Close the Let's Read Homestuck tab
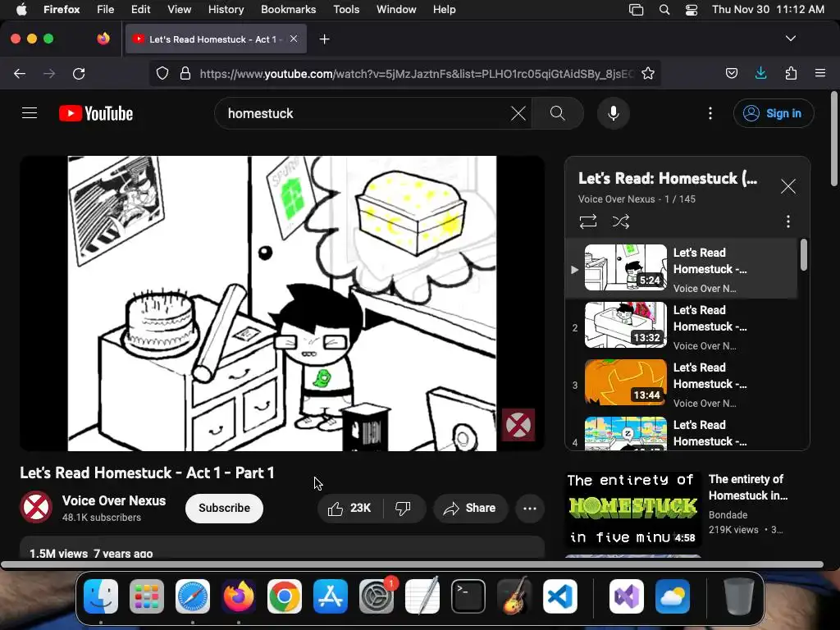This screenshot has width=840, height=630. [294, 39]
